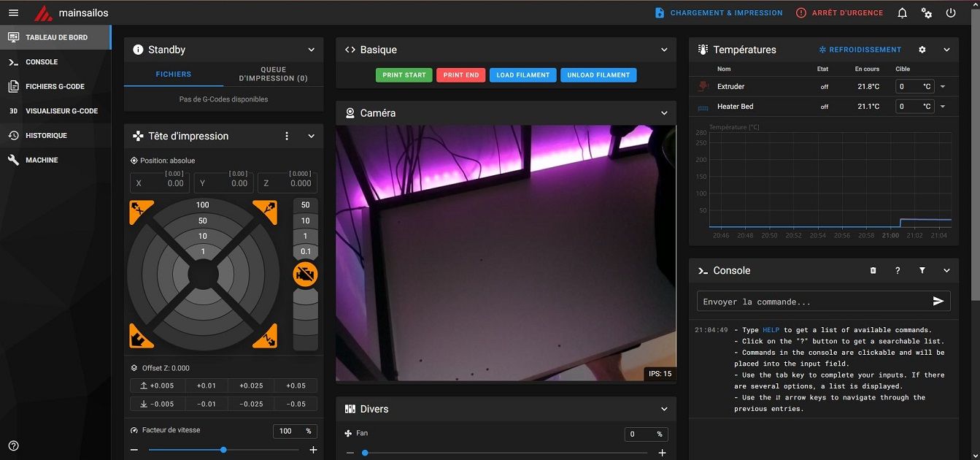
Task: Open Extruder target temperature preset dropdown
Action: click(x=943, y=87)
